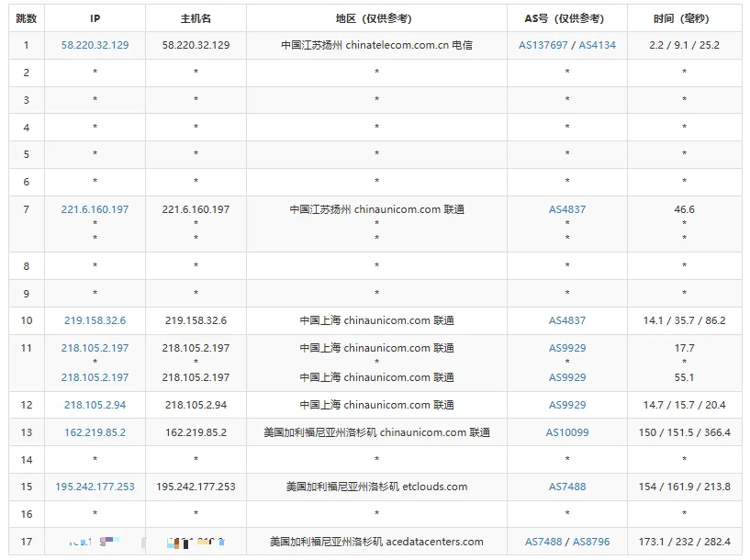Select time value 17.7 in hop 11
The width and height of the screenshot is (750, 560).
684,348
